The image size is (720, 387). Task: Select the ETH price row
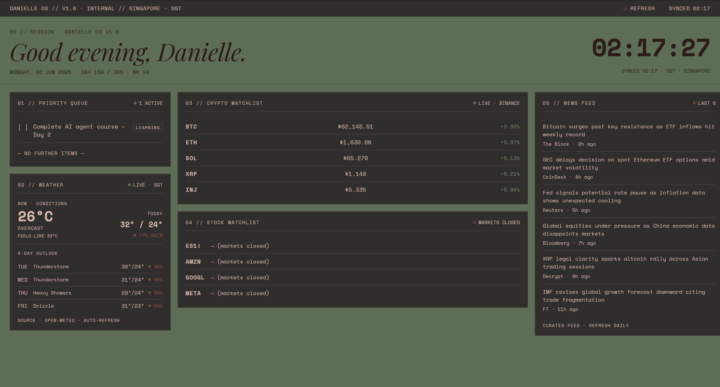click(x=353, y=142)
